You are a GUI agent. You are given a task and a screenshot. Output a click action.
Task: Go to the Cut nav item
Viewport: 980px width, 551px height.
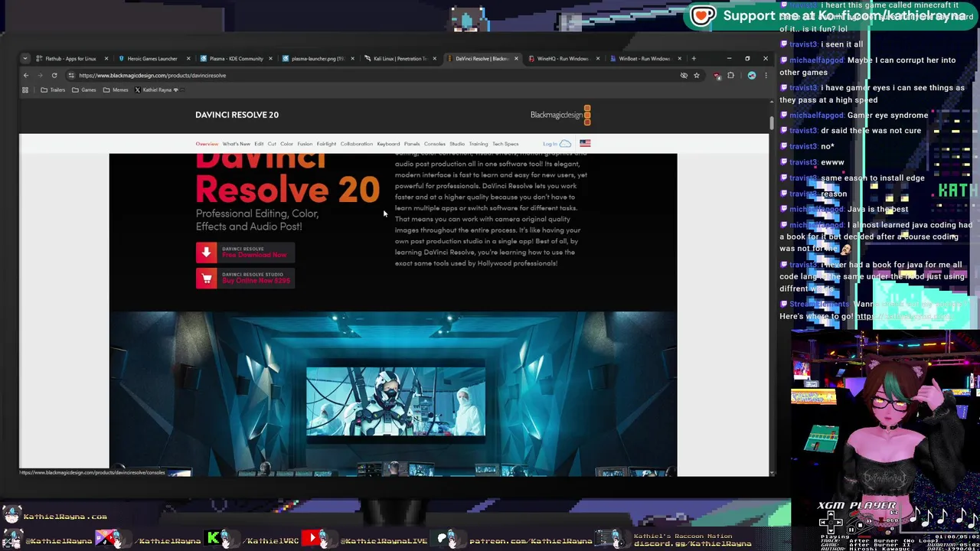[x=272, y=144]
